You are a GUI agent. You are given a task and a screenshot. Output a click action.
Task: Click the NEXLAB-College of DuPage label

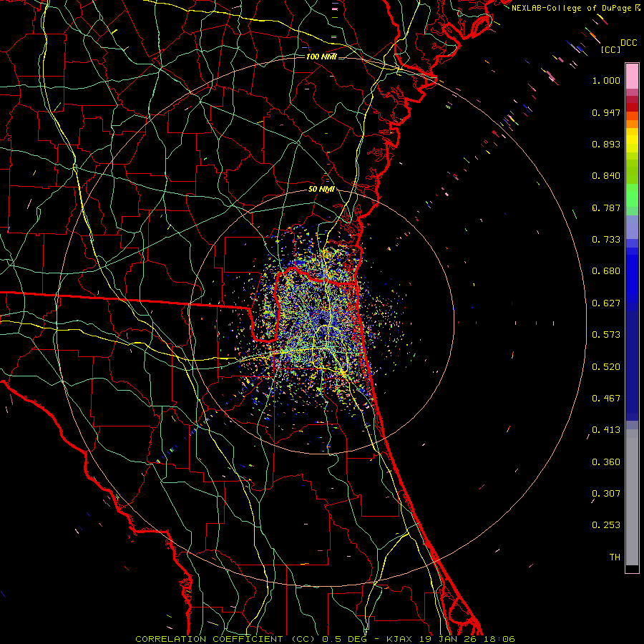point(571,8)
